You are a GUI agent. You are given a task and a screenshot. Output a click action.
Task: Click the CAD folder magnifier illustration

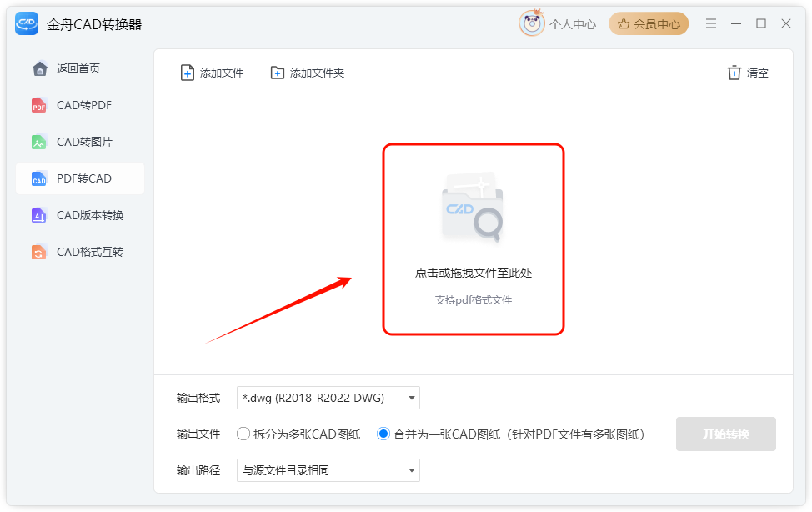point(473,207)
